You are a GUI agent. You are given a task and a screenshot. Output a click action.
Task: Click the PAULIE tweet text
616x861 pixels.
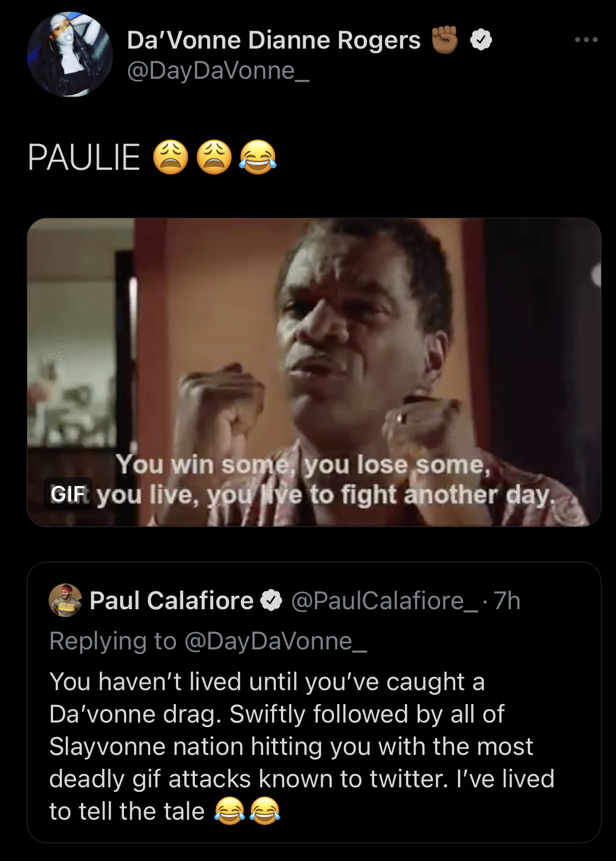[x=84, y=157]
